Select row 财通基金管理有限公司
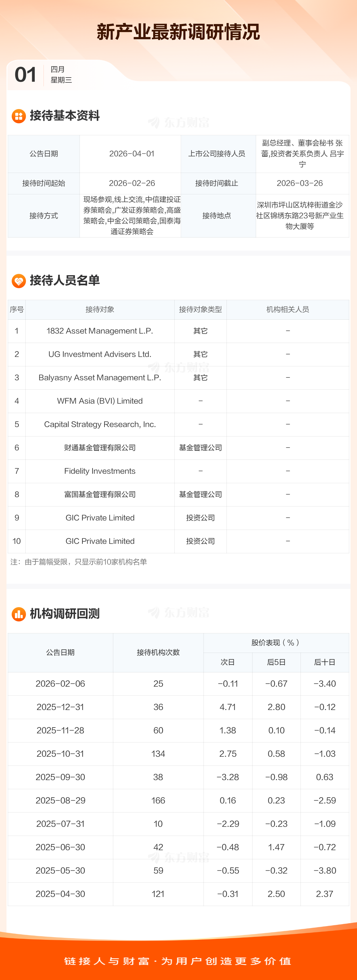The image size is (357, 980). pyautogui.click(x=178, y=448)
